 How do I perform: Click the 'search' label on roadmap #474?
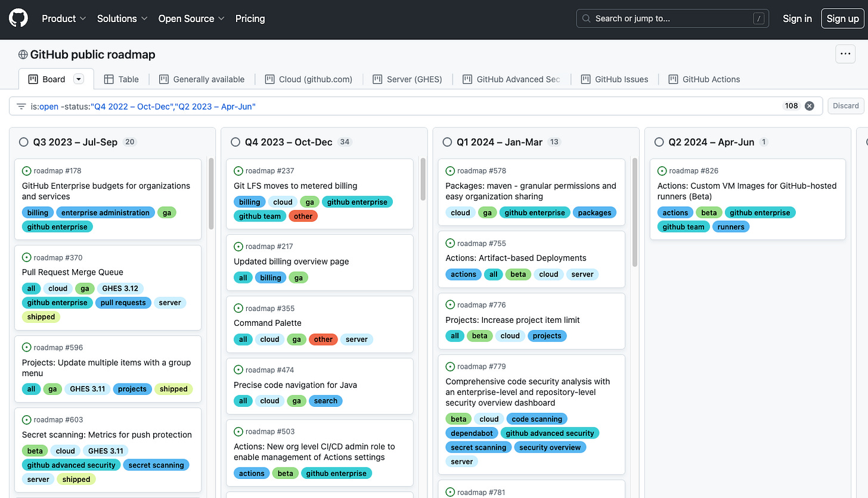click(325, 401)
